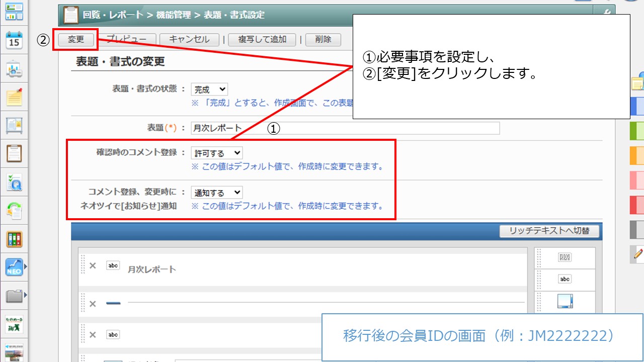Click the 表題 input field containing 月次レポート
This screenshot has width=644, height=362.
(x=345, y=128)
